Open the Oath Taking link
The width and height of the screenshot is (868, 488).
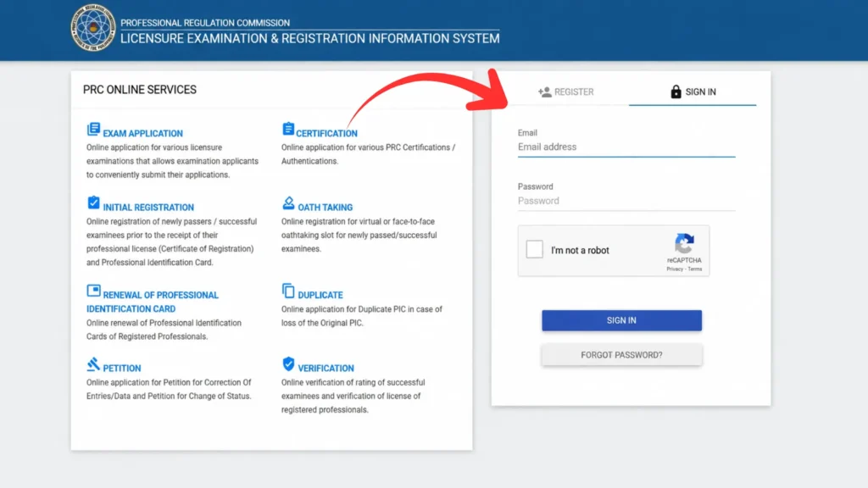(x=325, y=208)
